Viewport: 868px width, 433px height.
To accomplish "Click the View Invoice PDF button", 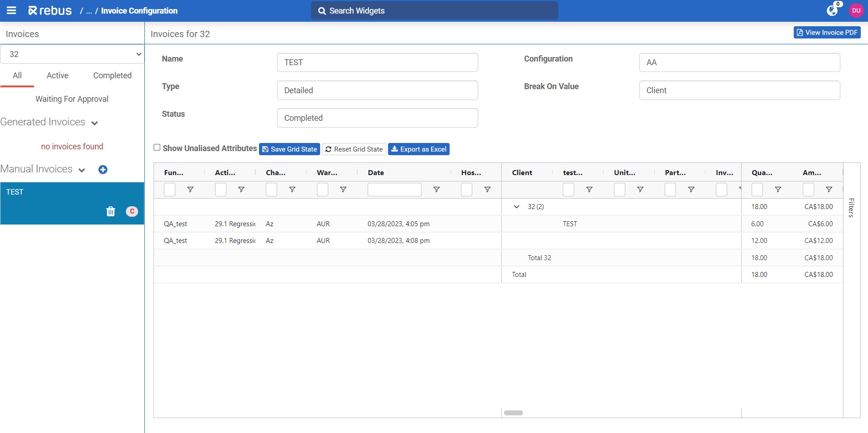I will click(x=827, y=32).
